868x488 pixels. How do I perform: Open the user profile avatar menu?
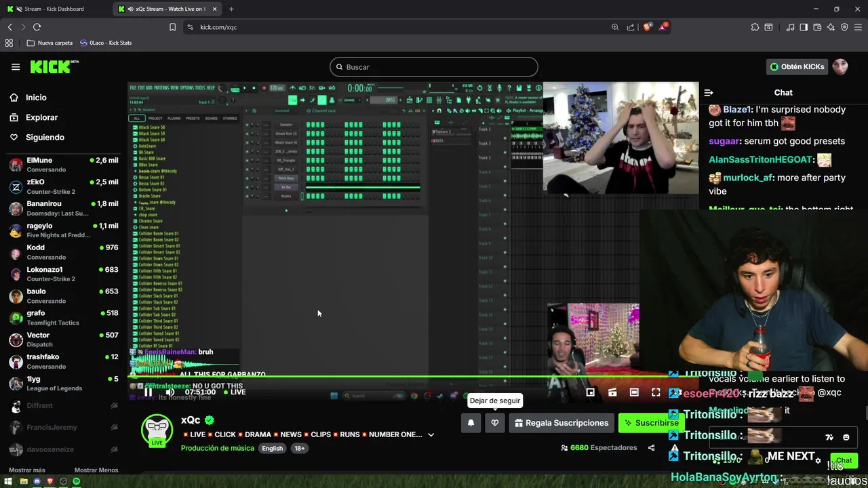tap(840, 66)
